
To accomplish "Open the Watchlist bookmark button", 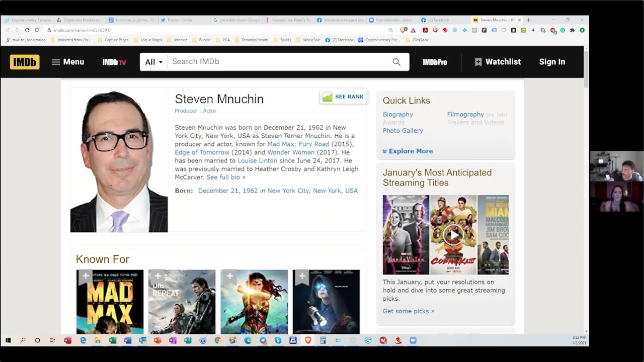I will tap(498, 62).
